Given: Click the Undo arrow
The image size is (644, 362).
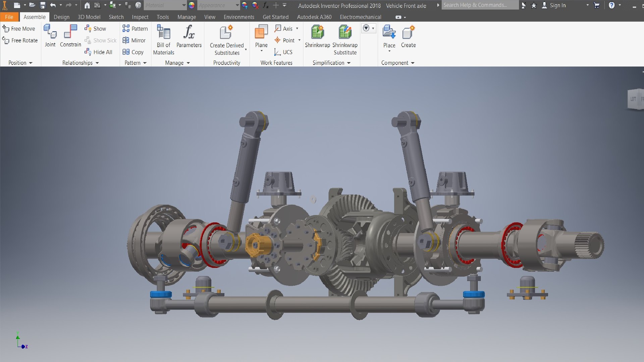Looking at the screenshot, I should pos(53,5).
